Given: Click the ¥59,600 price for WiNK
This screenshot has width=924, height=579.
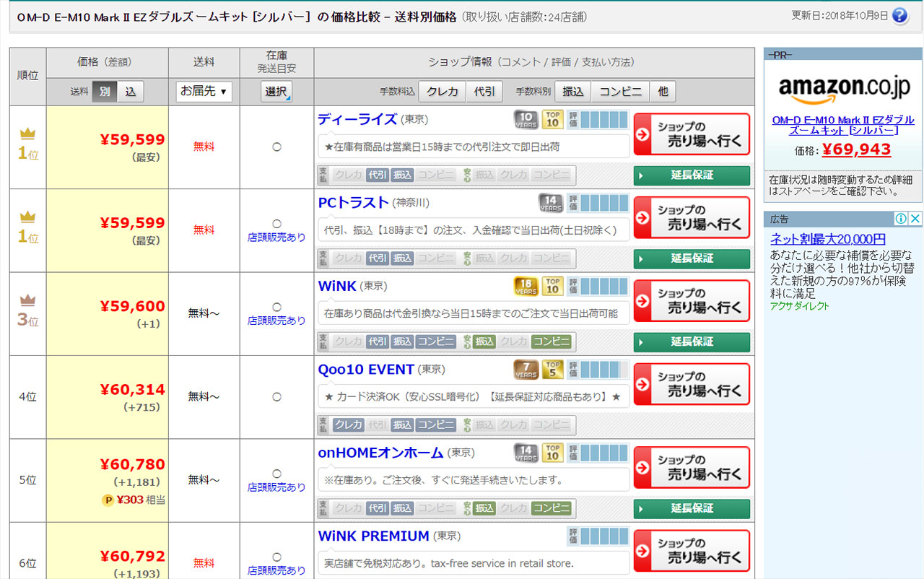Looking at the screenshot, I should coord(132,306).
